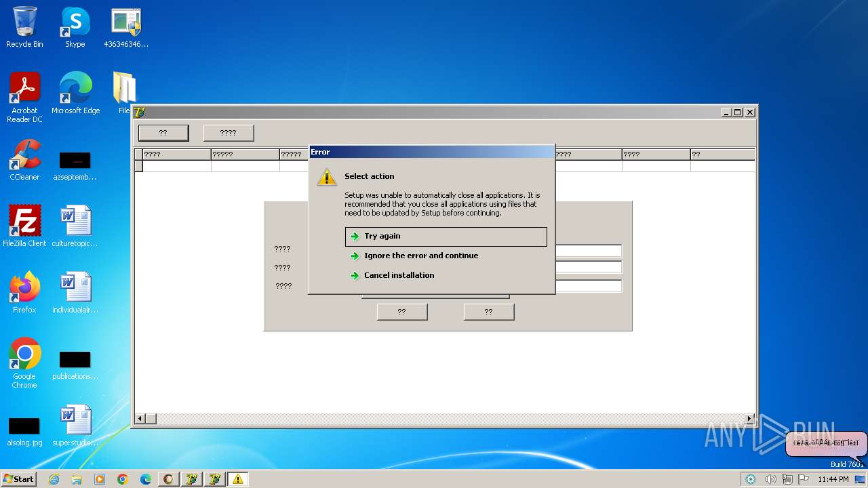Click the blue gear tray icon
The height and width of the screenshot is (488, 868).
click(x=751, y=479)
